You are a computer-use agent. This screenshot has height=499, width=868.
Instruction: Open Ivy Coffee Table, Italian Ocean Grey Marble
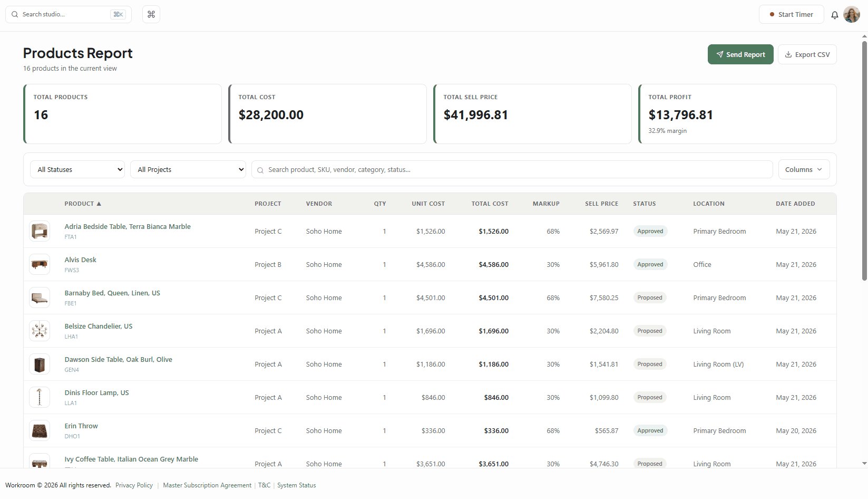(131, 459)
